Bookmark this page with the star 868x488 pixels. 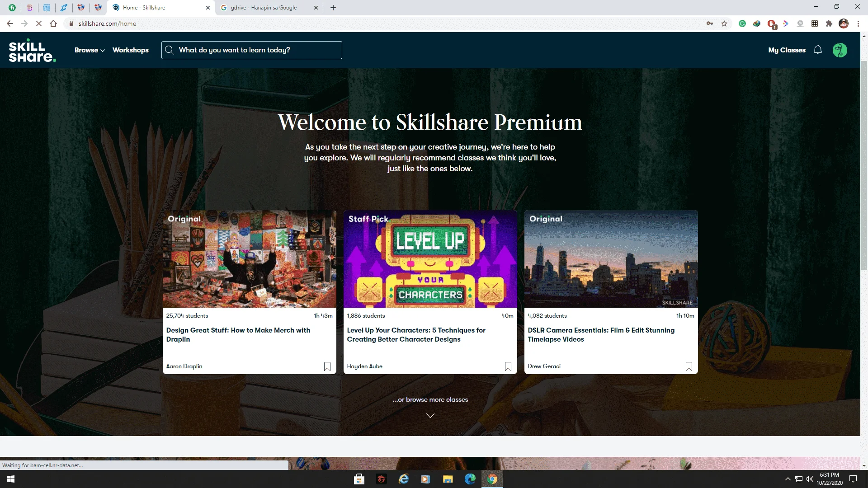point(724,23)
